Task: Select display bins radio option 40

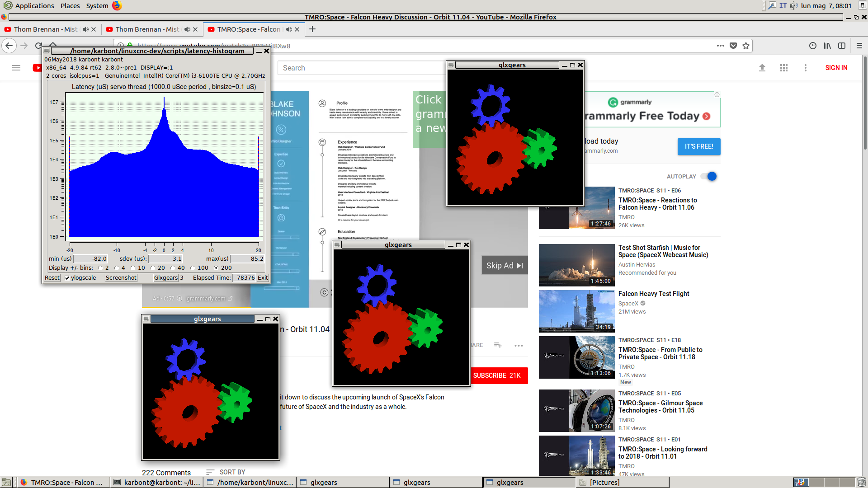Action: [x=173, y=268]
